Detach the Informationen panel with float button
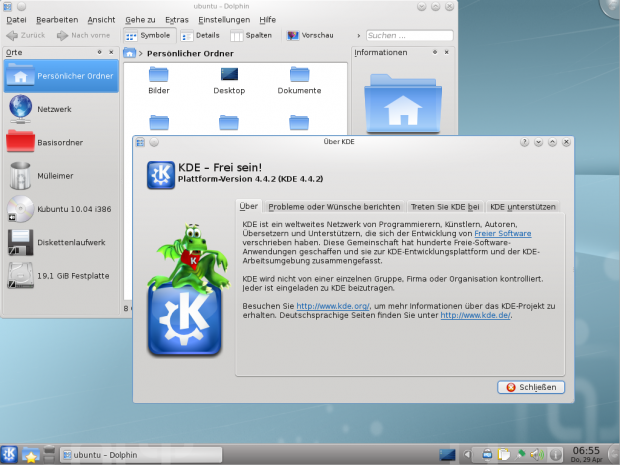620x465 pixels. pos(435,52)
